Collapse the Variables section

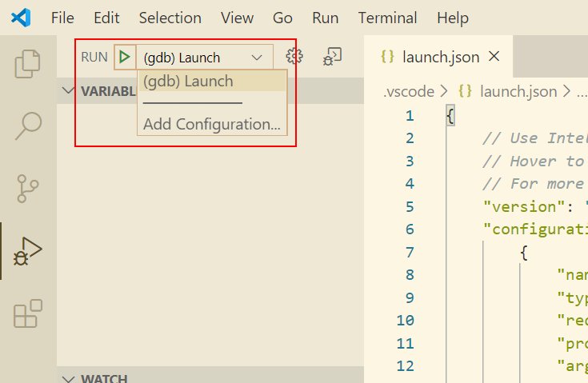(x=69, y=90)
